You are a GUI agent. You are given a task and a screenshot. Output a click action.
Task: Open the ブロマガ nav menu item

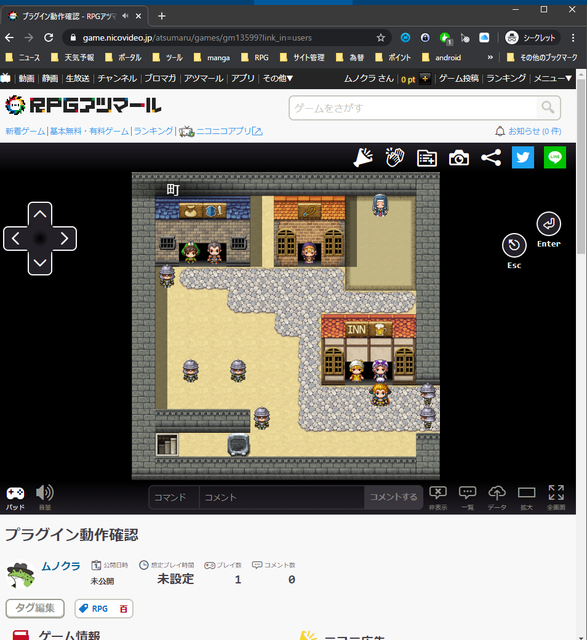pyautogui.click(x=160, y=78)
